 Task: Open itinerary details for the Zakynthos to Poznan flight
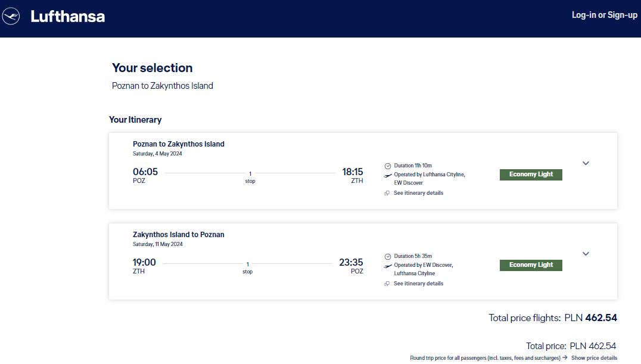click(x=418, y=284)
